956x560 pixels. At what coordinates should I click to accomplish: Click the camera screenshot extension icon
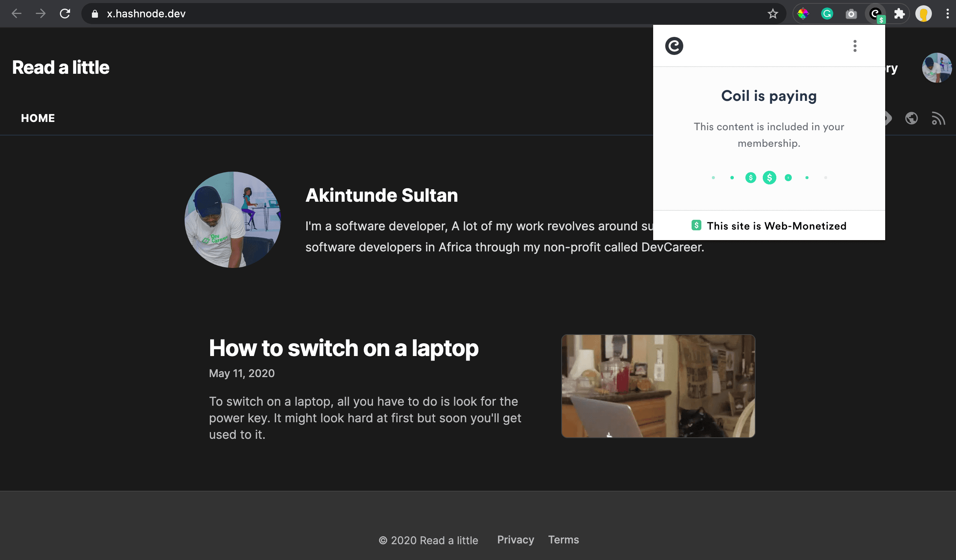pos(851,14)
